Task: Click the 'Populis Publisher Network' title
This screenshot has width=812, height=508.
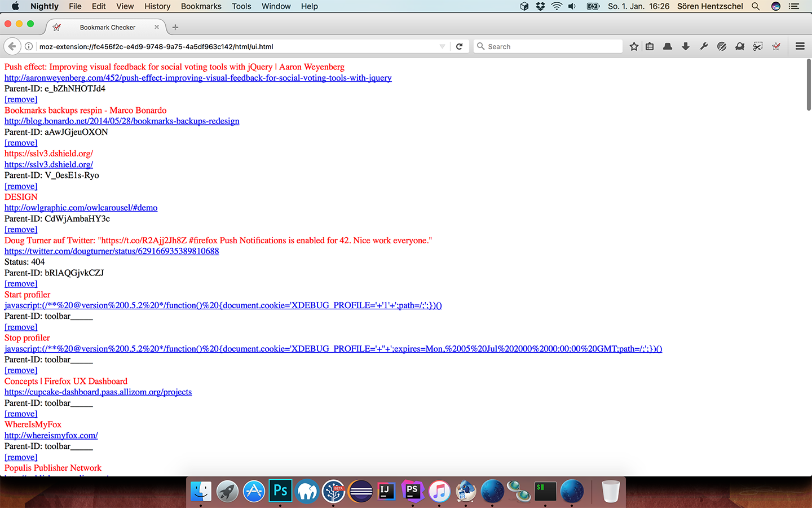Action: point(53,468)
